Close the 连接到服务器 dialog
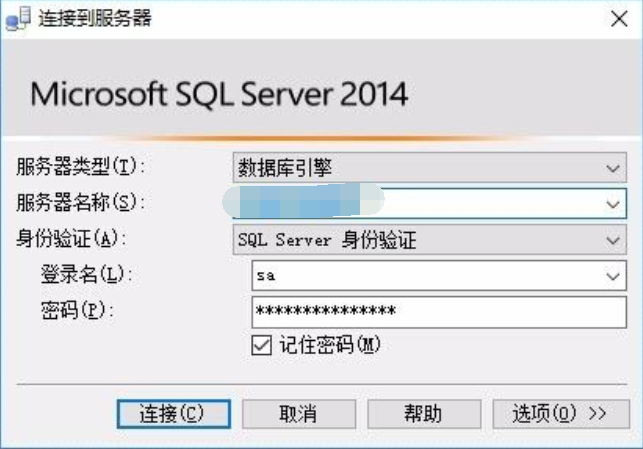The width and height of the screenshot is (643, 449). [619, 19]
